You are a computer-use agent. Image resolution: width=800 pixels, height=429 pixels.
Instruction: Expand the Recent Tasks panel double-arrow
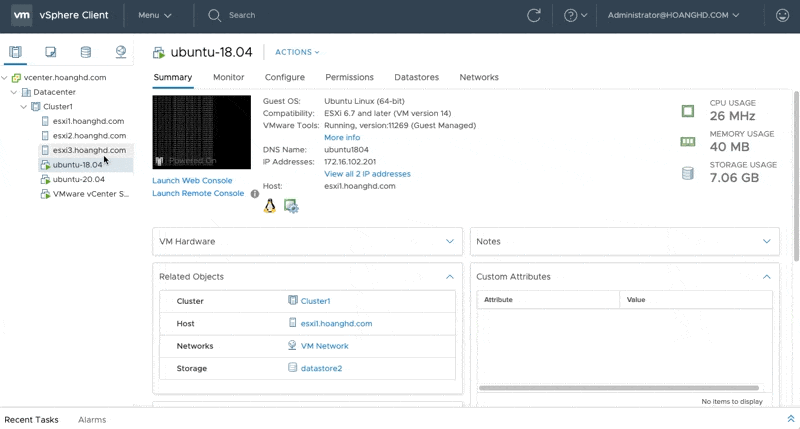791,419
